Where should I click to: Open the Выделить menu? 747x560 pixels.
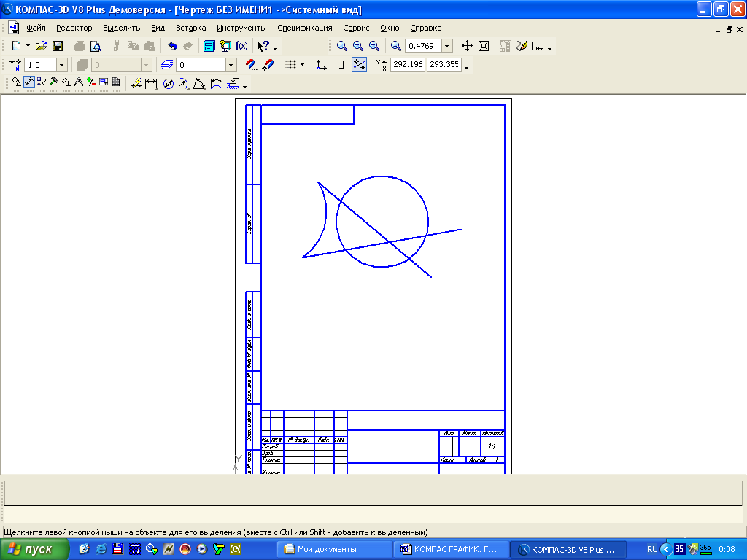tap(122, 28)
